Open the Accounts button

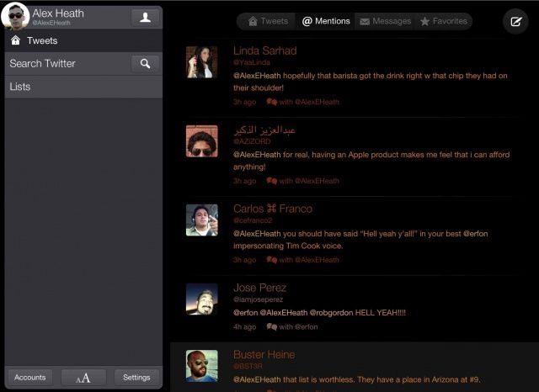(x=30, y=377)
